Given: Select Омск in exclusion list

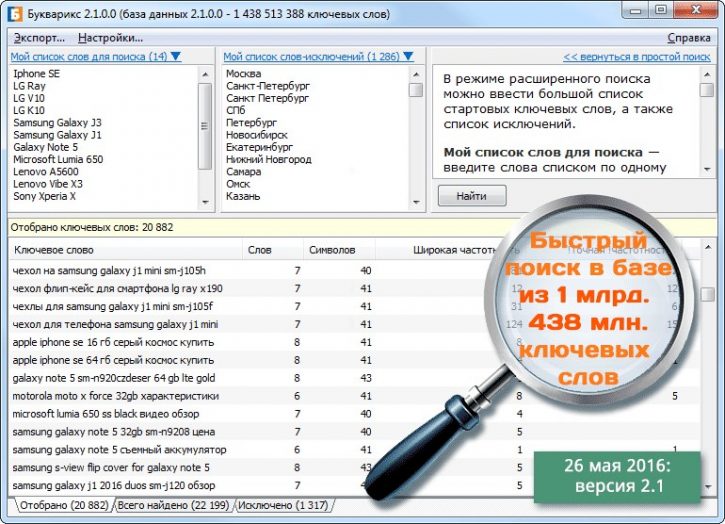Looking at the screenshot, I should (x=238, y=184).
